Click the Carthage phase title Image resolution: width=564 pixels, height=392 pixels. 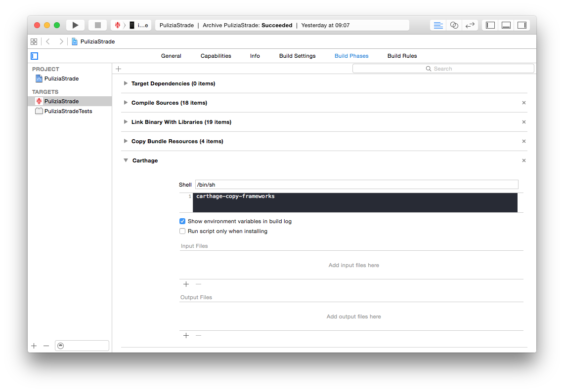(x=145, y=160)
